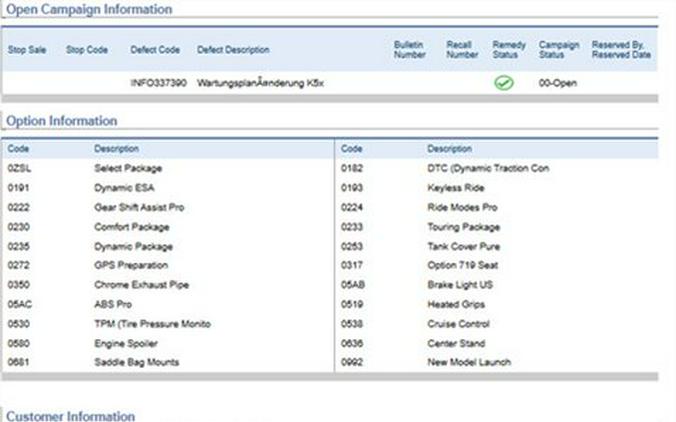Click the Engine Spoiler option
This screenshot has width=676, height=422.
(x=126, y=344)
